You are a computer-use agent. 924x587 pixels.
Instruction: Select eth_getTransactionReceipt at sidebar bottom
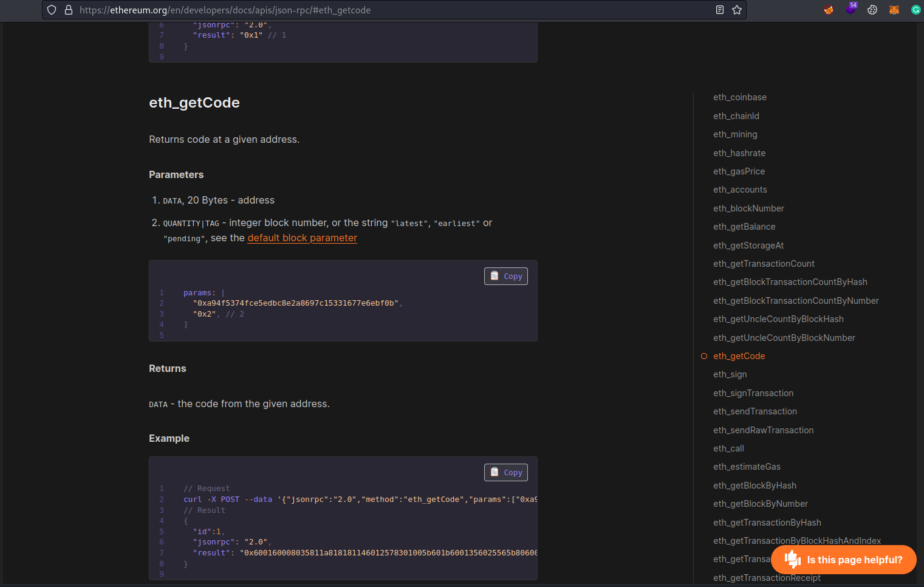[x=767, y=577]
